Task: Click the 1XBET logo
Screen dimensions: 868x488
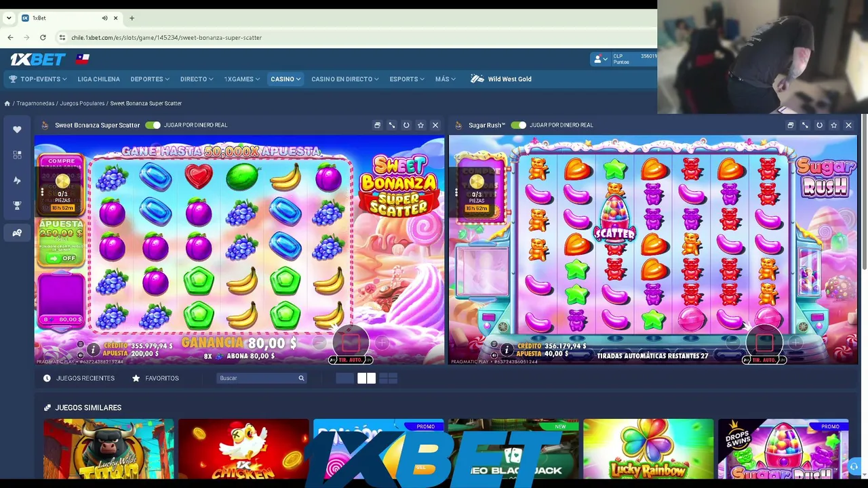Action: tap(37, 60)
